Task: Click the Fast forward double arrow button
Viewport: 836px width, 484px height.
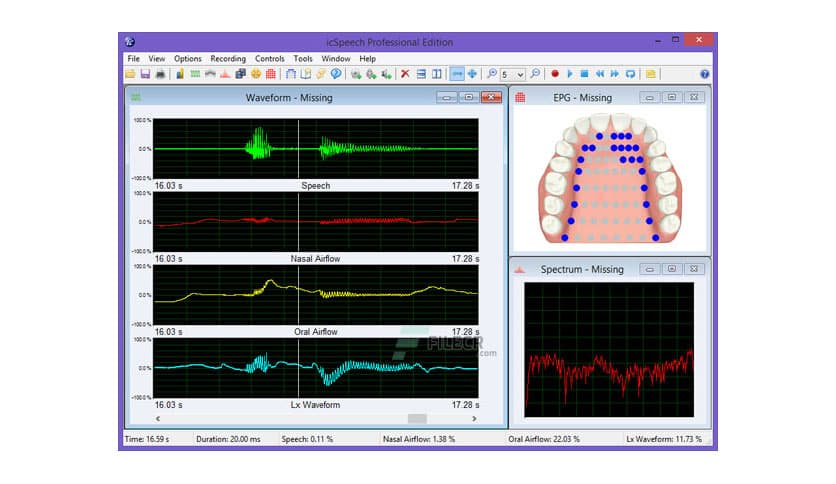Action: [615, 74]
